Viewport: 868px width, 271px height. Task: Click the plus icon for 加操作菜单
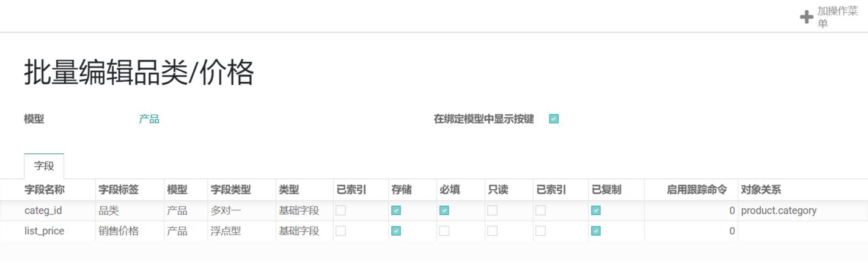click(806, 17)
